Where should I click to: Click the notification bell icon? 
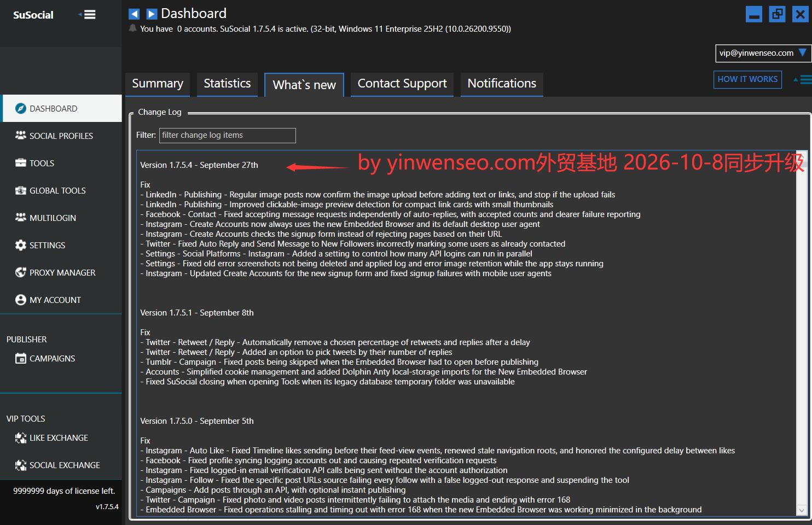(x=132, y=28)
